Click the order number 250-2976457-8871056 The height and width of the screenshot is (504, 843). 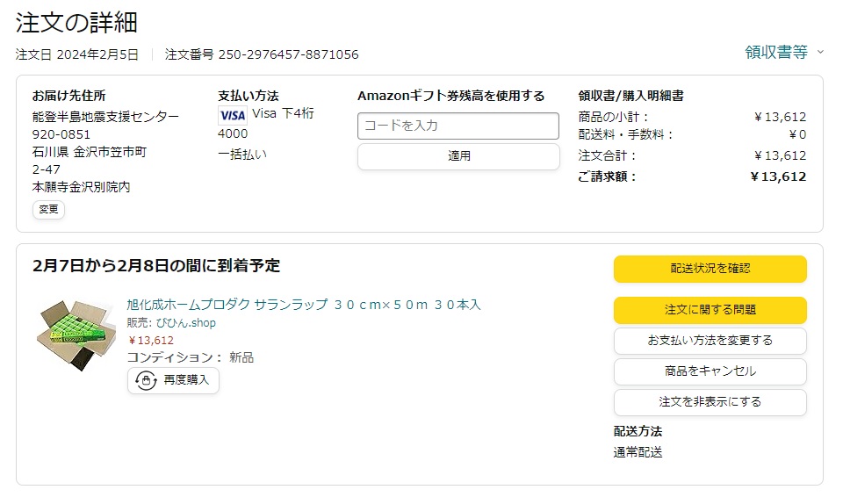click(x=288, y=54)
